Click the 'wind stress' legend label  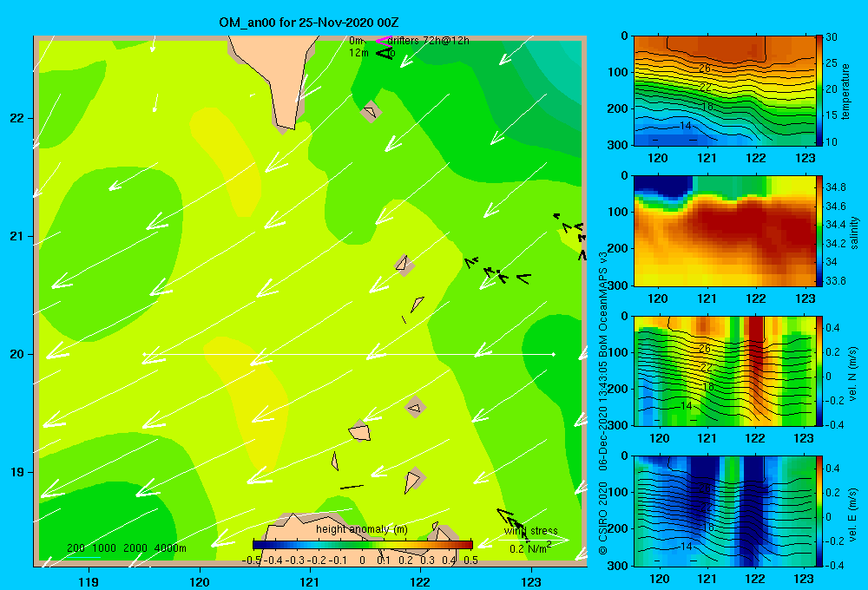click(530, 530)
